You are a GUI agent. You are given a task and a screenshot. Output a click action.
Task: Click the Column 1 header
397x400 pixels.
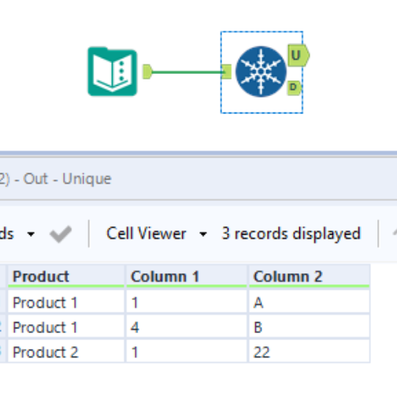[x=186, y=277]
